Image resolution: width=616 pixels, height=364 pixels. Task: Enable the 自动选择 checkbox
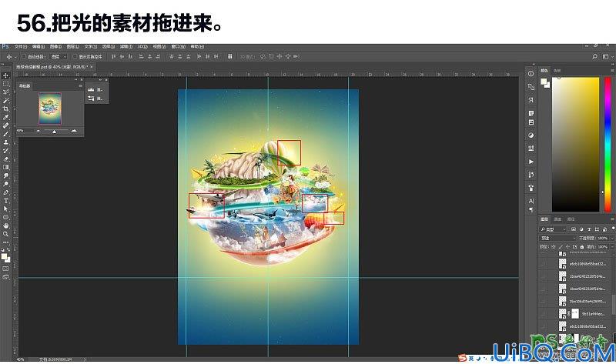tap(24, 56)
